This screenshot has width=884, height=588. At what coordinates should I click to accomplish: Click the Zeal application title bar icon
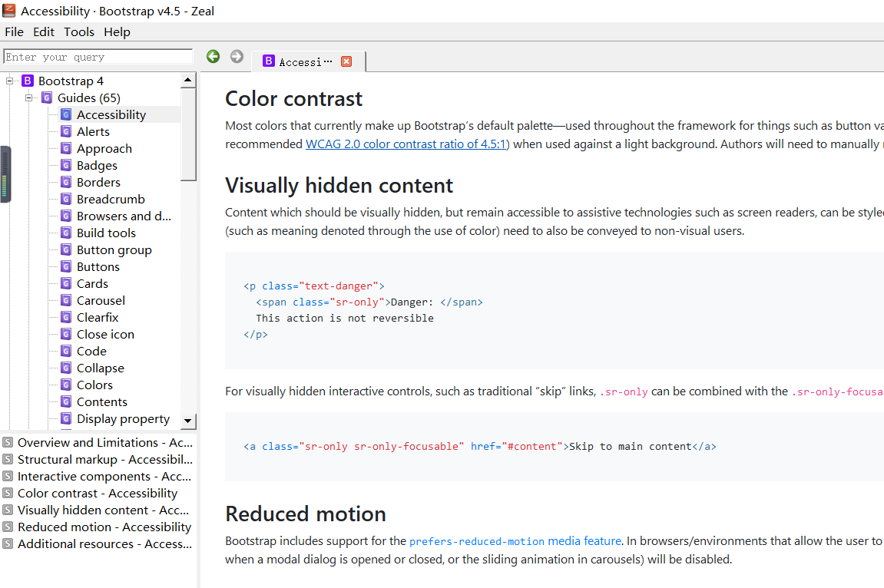click(8, 9)
